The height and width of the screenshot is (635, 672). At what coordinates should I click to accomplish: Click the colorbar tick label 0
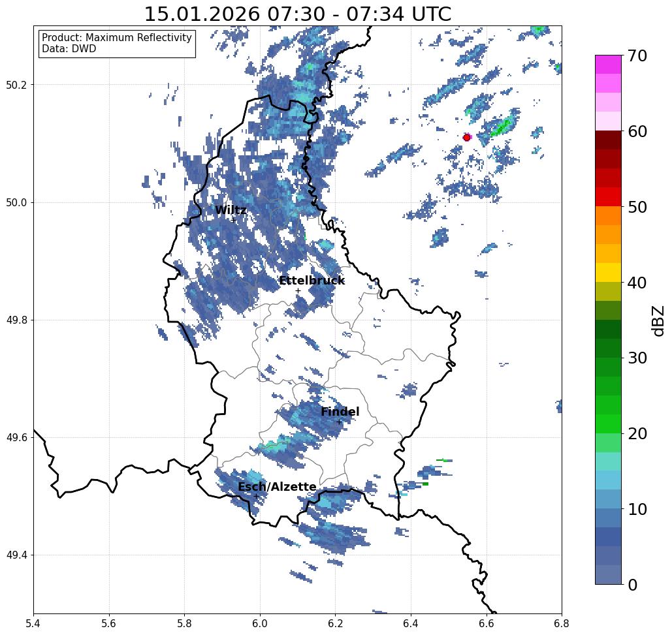pyautogui.click(x=633, y=585)
